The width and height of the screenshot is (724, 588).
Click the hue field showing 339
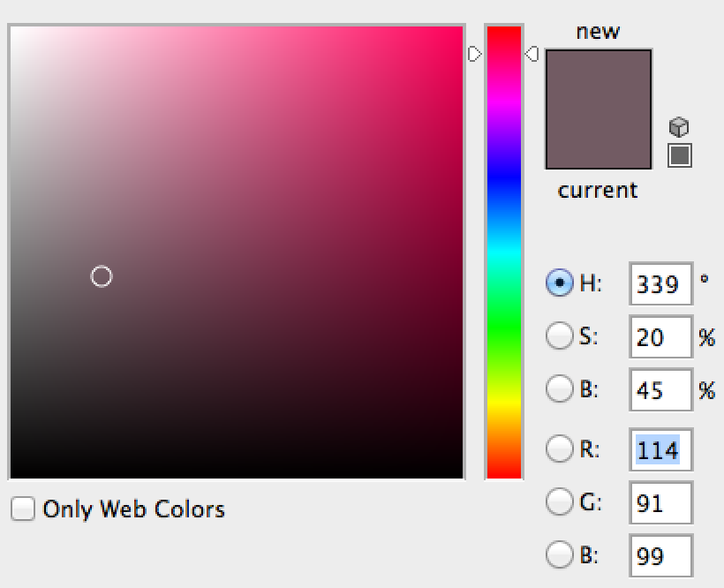tap(660, 284)
